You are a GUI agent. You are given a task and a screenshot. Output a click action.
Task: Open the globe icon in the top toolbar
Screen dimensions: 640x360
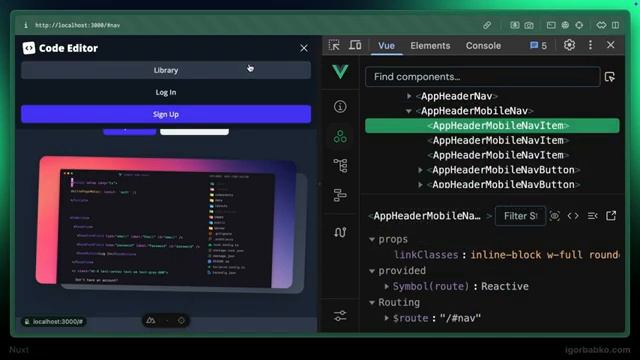pos(565,25)
